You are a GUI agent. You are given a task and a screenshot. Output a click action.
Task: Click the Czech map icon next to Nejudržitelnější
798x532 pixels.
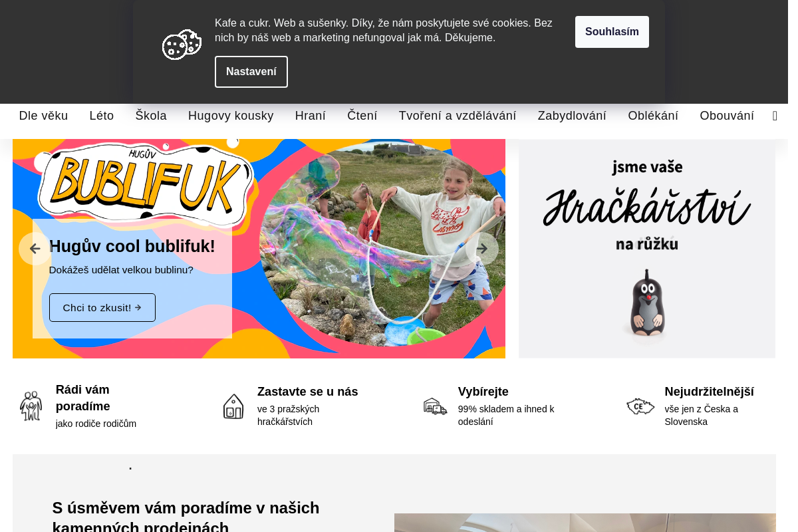tap(640, 406)
